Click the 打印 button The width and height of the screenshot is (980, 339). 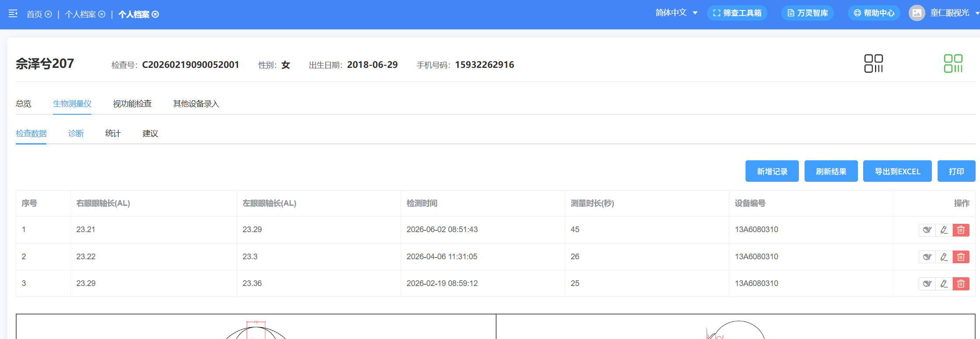tap(956, 171)
